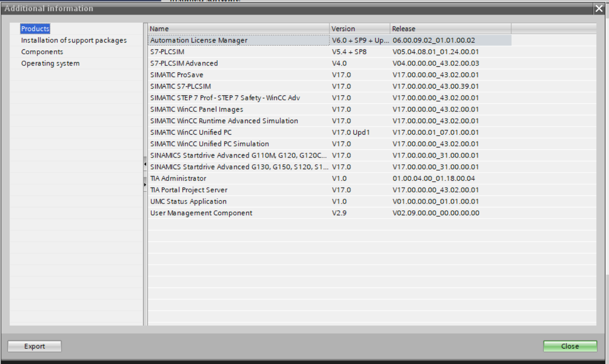Click release V05.04.08.01_01.24.00.01 cell
Screen dimensions: 609x364
pyautogui.click(x=451, y=52)
